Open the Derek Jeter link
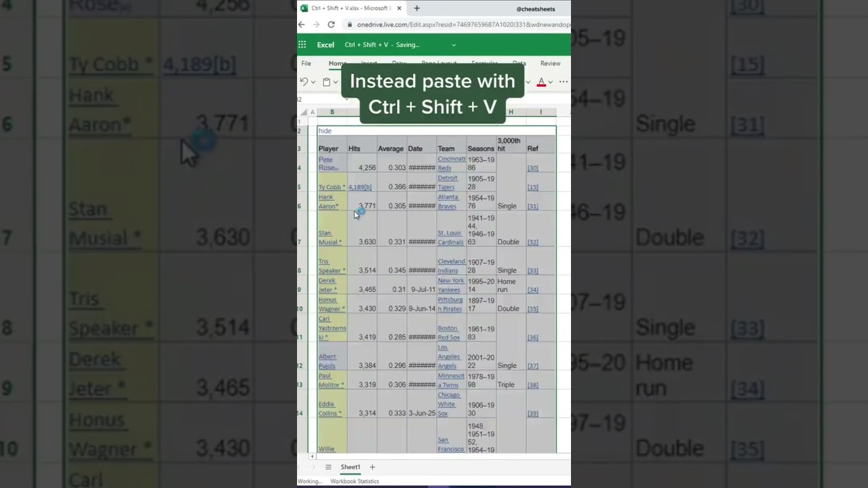Viewport: 868px width, 488px height. coord(328,285)
